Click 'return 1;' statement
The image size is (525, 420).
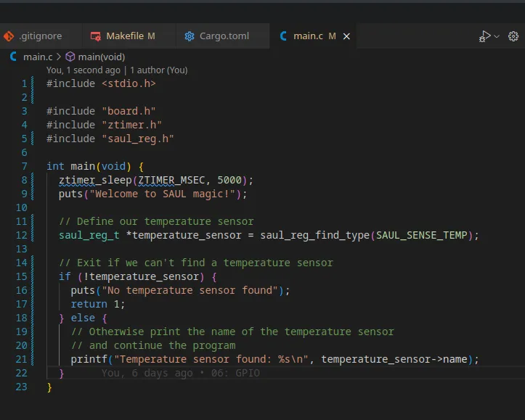tap(98, 304)
